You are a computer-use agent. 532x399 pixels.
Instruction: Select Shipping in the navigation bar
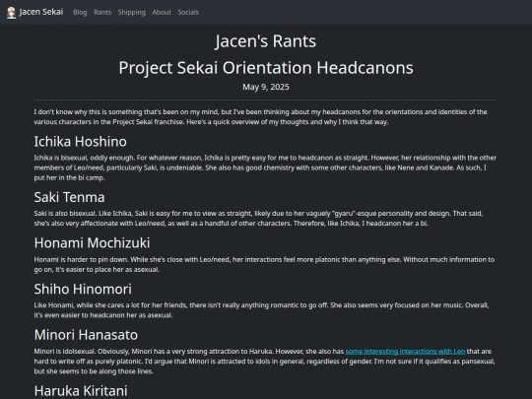[x=132, y=13]
